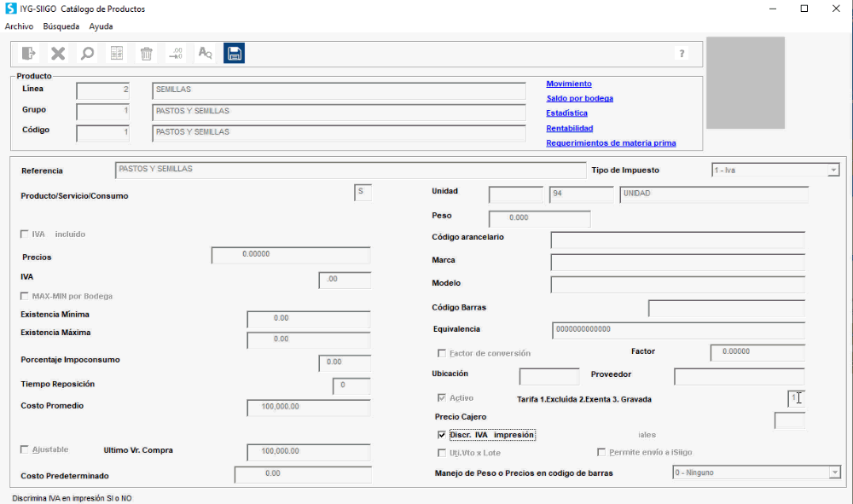Toggle the Factor de conversión checkbox
Screen dimensions: 853x504
(x=442, y=353)
